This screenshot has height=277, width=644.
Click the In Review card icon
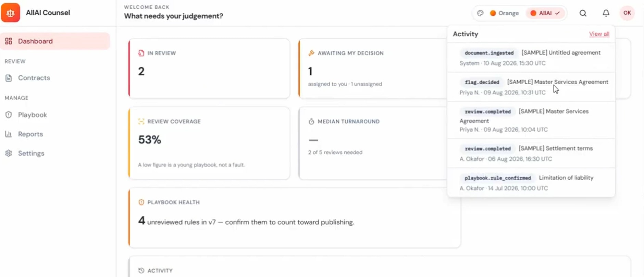(141, 53)
